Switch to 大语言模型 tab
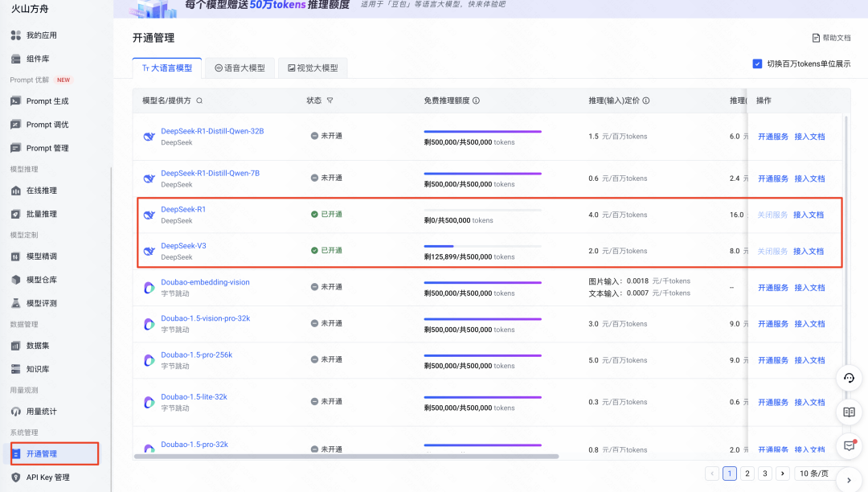This screenshot has height=492, width=868. pyautogui.click(x=167, y=68)
